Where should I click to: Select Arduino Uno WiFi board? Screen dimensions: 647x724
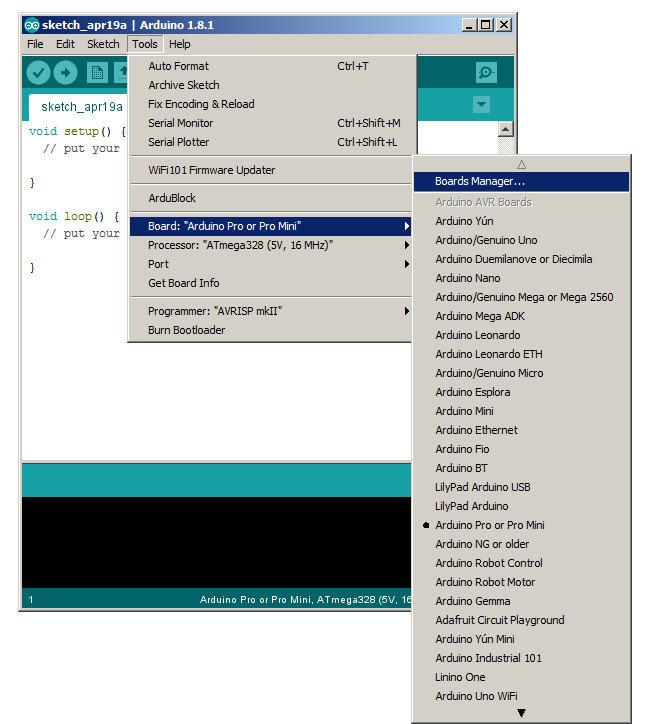point(521,696)
